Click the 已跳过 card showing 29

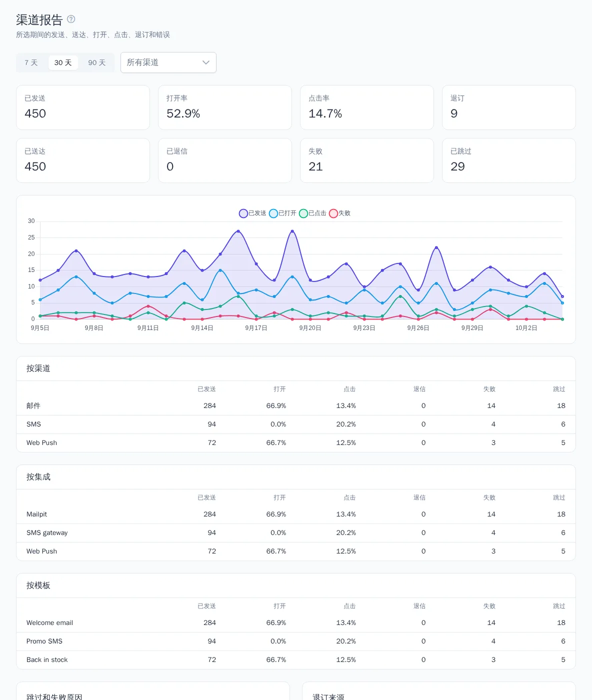tap(509, 160)
